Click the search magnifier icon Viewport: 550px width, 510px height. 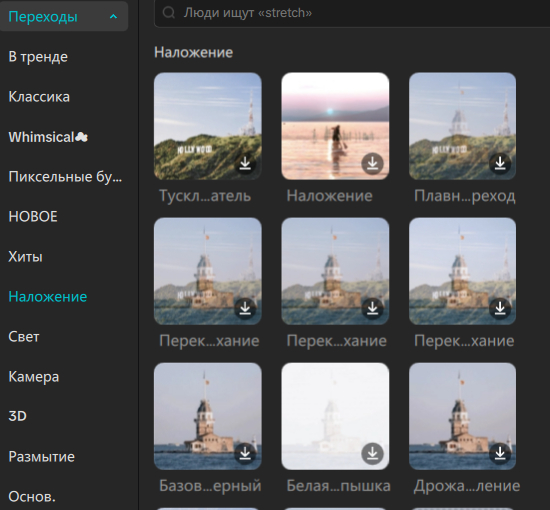click(x=169, y=13)
